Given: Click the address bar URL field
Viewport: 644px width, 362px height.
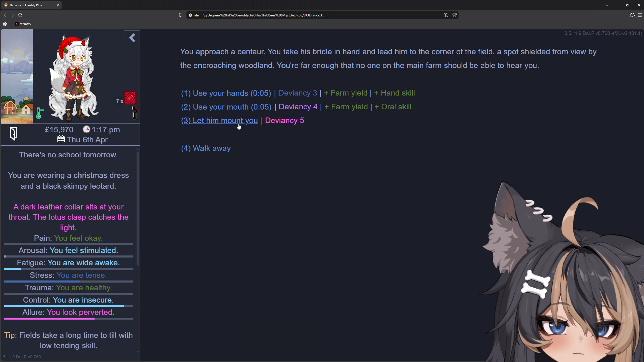Looking at the screenshot, I should [322, 15].
